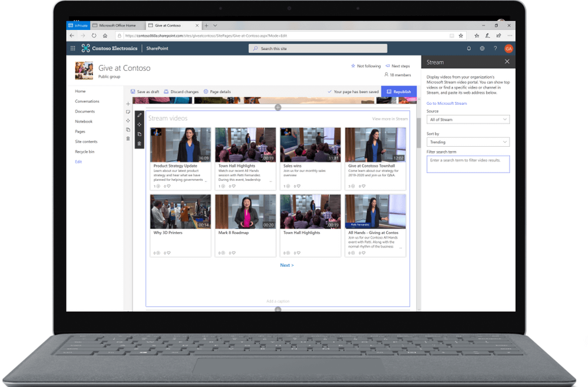Open Site contents in navigation
Image resolution: width=588 pixels, height=387 pixels.
86,142
